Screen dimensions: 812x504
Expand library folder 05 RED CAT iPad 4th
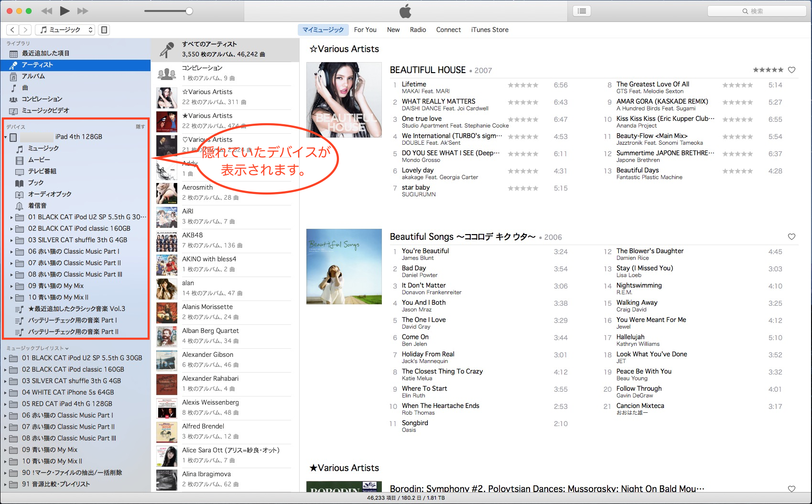[x=5, y=404]
